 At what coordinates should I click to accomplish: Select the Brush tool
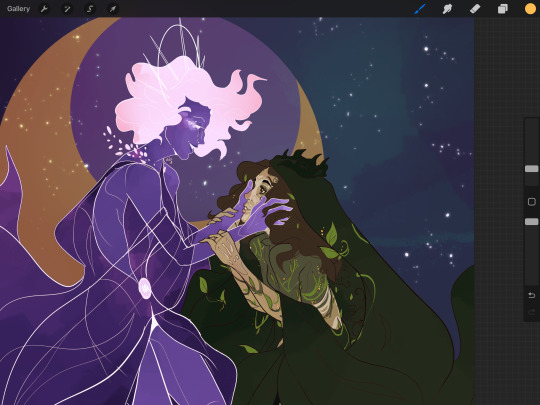420,9
